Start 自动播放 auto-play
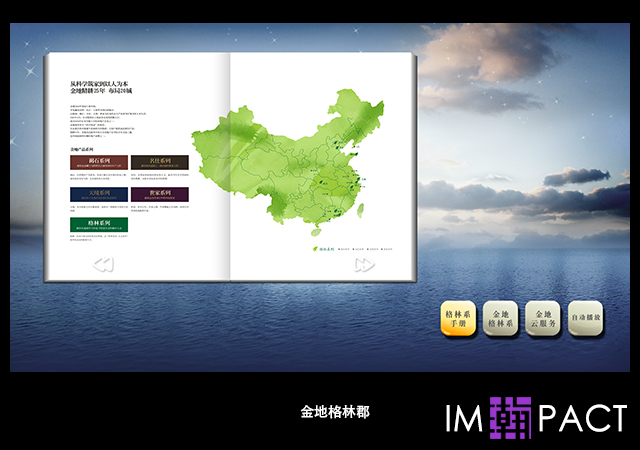 coord(586,319)
